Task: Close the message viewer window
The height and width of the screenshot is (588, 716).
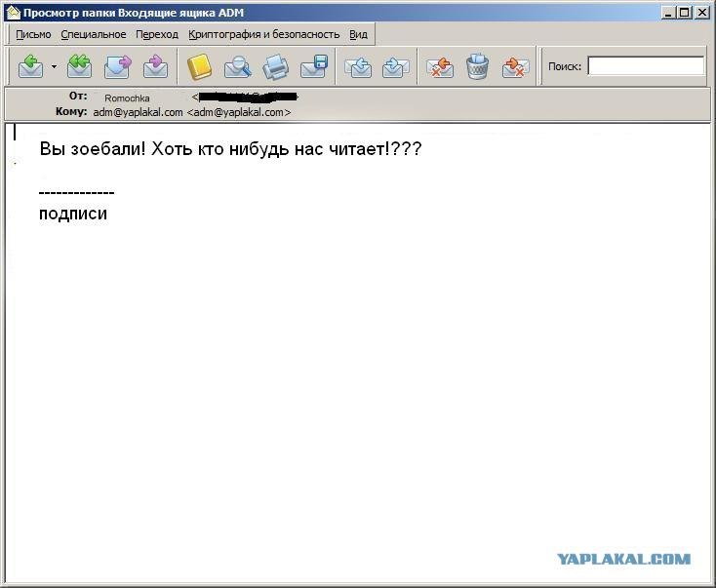Action: coord(701,13)
